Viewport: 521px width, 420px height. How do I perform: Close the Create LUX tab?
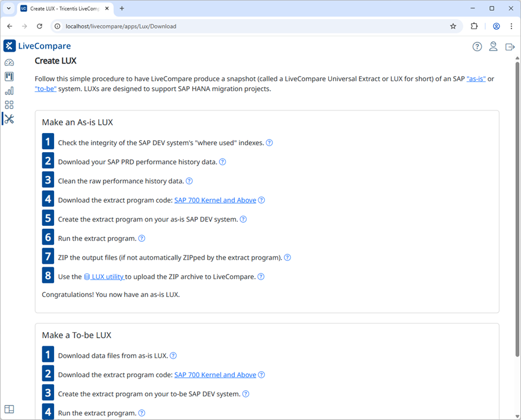click(x=107, y=8)
